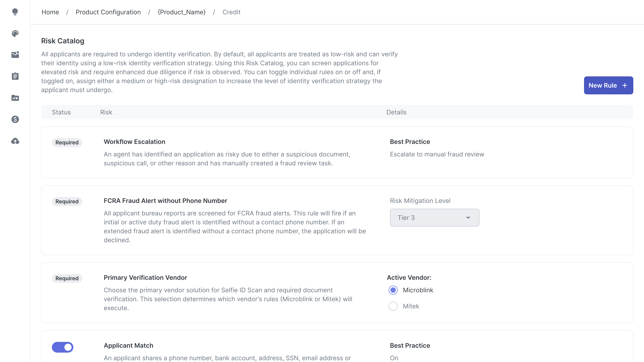Click the plus icon inside the New Rule button
The height and width of the screenshot is (362, 644).
625,85
